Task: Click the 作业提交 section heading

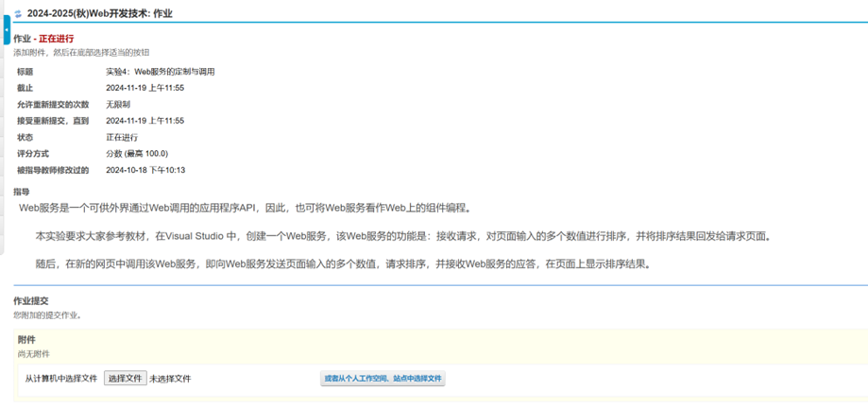Action: coord(30,301)
